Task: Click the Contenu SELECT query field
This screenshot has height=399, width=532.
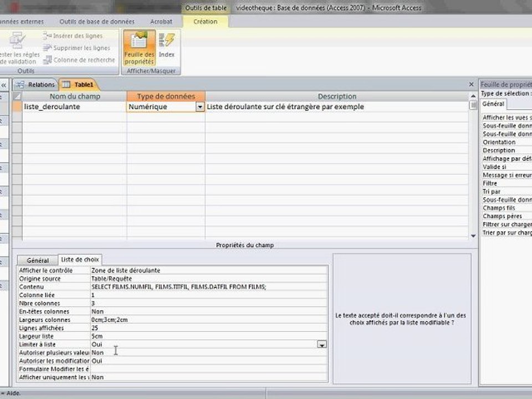Action: (209, 287)
